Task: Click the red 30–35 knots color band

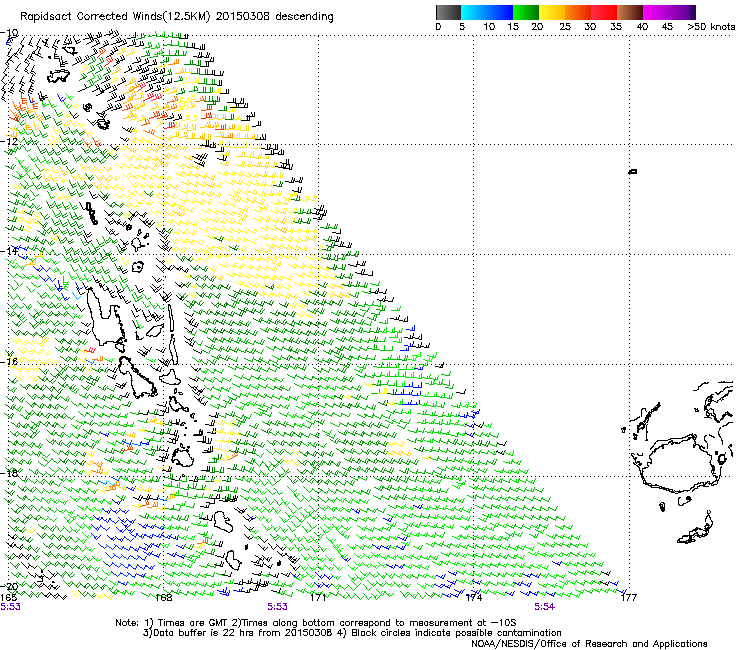Action: pyautogui.click(x=604, y=12)
